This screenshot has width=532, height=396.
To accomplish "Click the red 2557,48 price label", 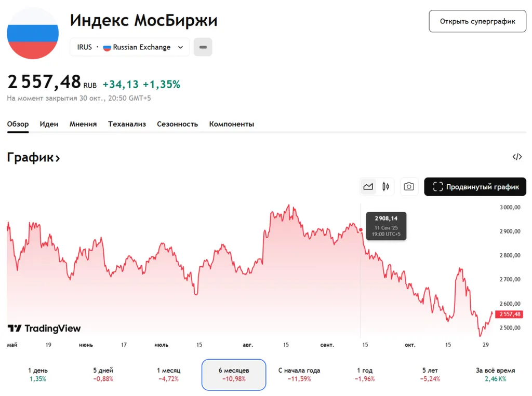I will (x=509, y=314).
